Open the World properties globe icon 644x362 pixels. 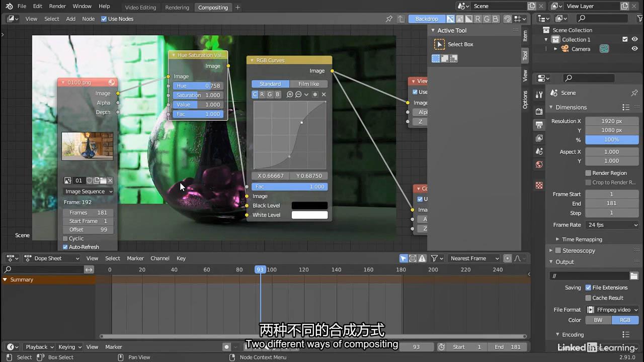pyautogui.click(x=539, y=164)
